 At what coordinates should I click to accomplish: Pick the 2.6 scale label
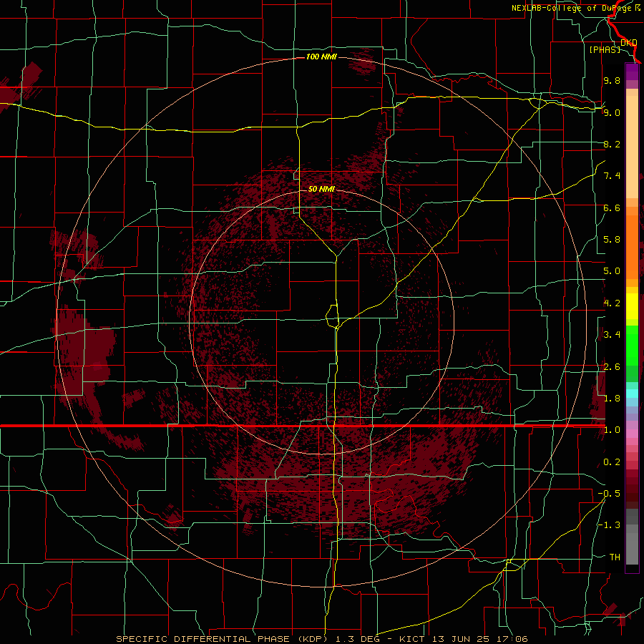point(612,367)
